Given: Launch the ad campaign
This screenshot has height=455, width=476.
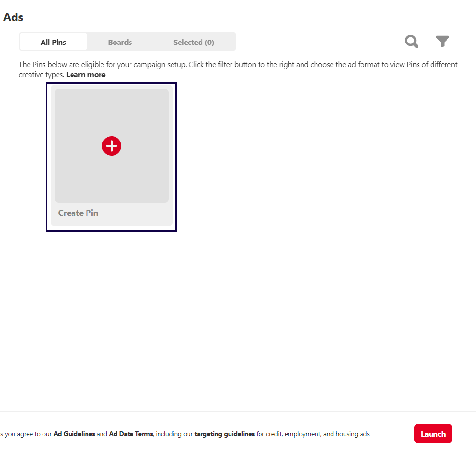Looking at the screenshot, I should (433, 433).
